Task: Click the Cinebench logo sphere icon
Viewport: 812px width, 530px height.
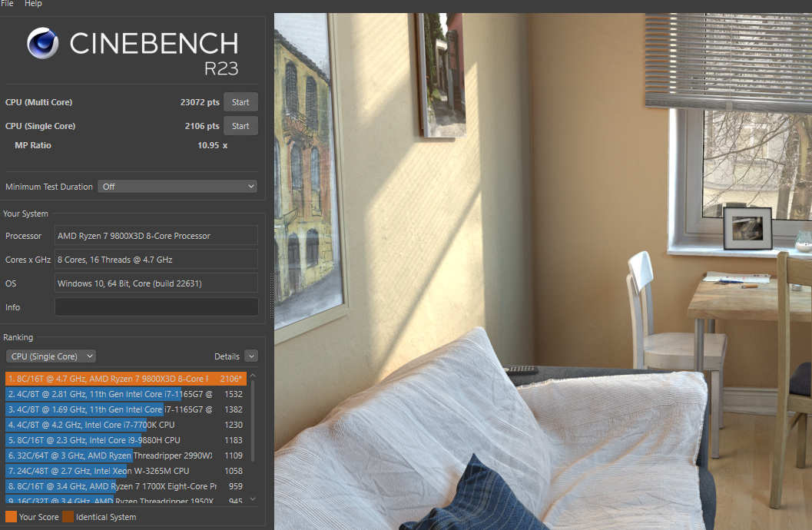Action: click(x=42, y=43)
